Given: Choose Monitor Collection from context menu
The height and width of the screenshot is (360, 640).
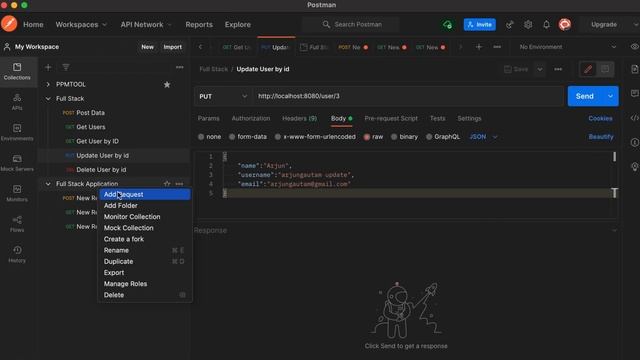Looking at the screenshot, I should 145,217.
